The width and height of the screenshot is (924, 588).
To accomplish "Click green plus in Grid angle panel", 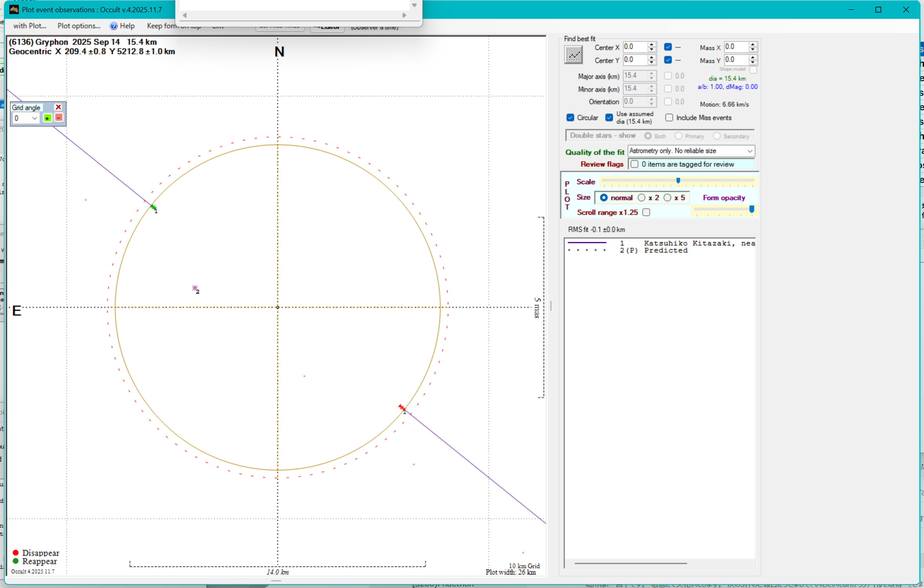I will 47,118.
